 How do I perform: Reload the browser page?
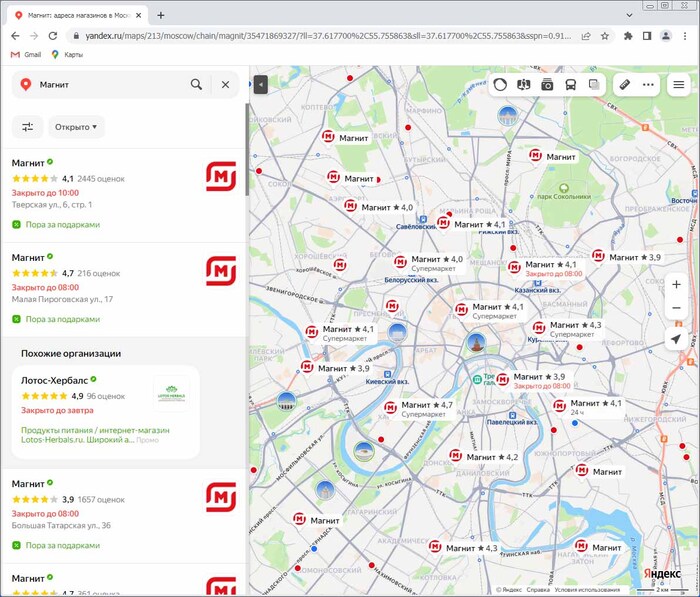click(x=53, y=36)
